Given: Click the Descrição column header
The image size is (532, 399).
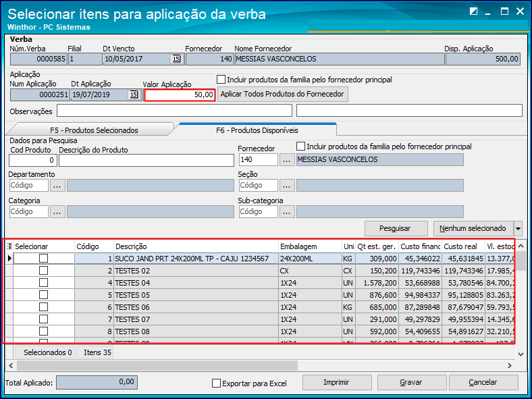Looking at the screenshot, I should pyautogui.click(x=196, y=246).
